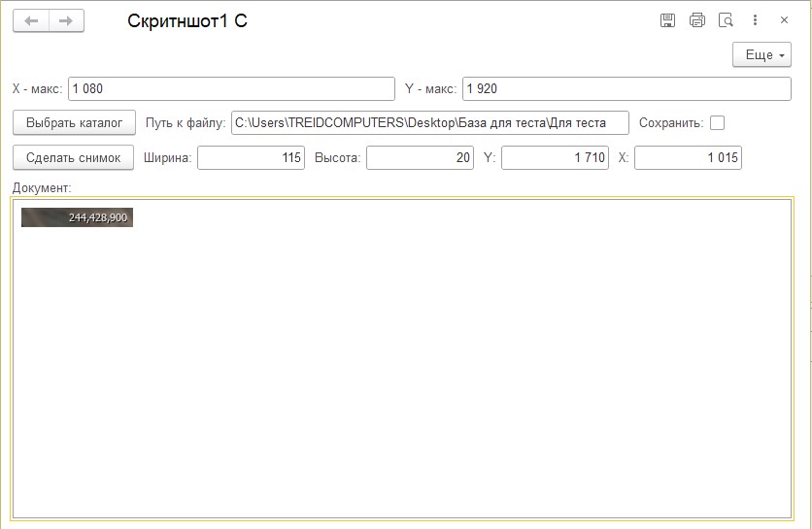Expand the Еще dropdown menu
Viewport: 812px width, 529px height.
coord(761,55)
